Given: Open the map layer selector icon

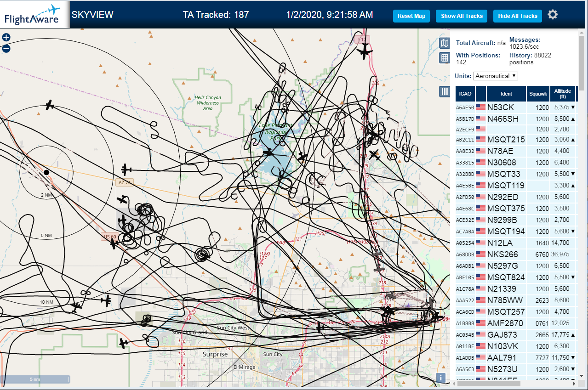Looking at the screenshot, I should tap(445, 43).
